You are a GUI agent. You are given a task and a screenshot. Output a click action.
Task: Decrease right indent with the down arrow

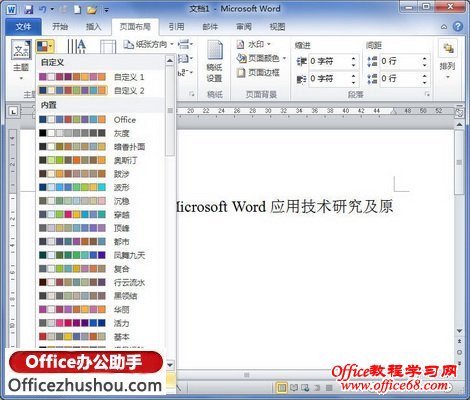354,82
